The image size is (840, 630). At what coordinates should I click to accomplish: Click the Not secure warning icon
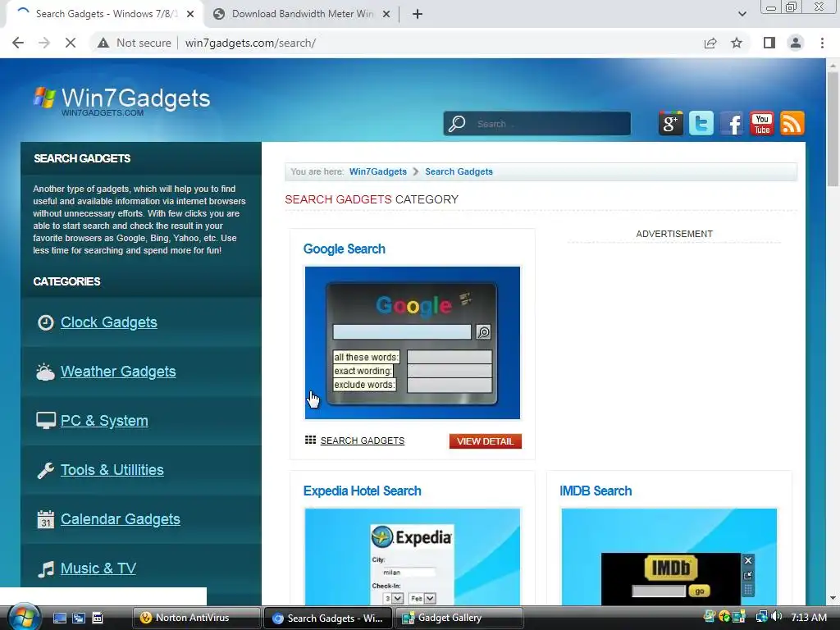pos(103,43)
